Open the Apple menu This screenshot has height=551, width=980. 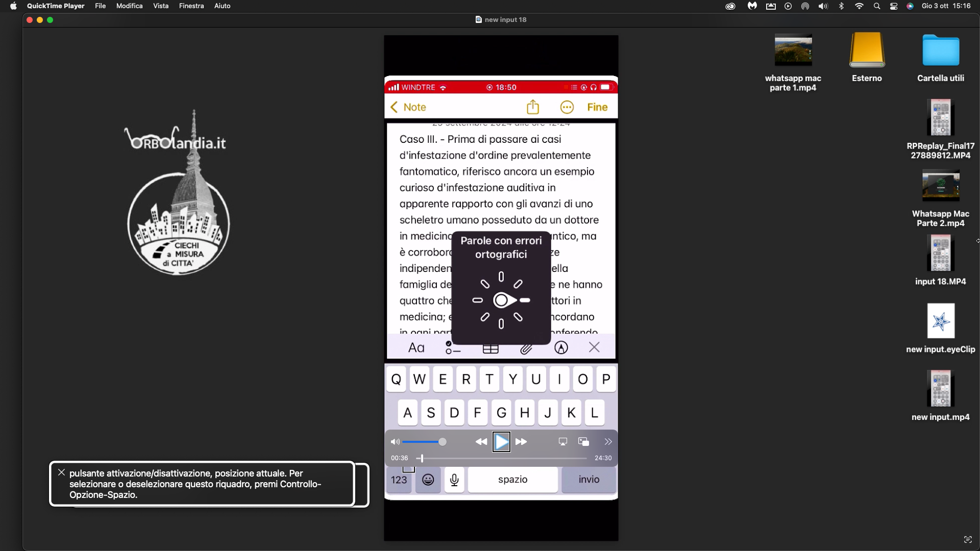pos(14,6)
